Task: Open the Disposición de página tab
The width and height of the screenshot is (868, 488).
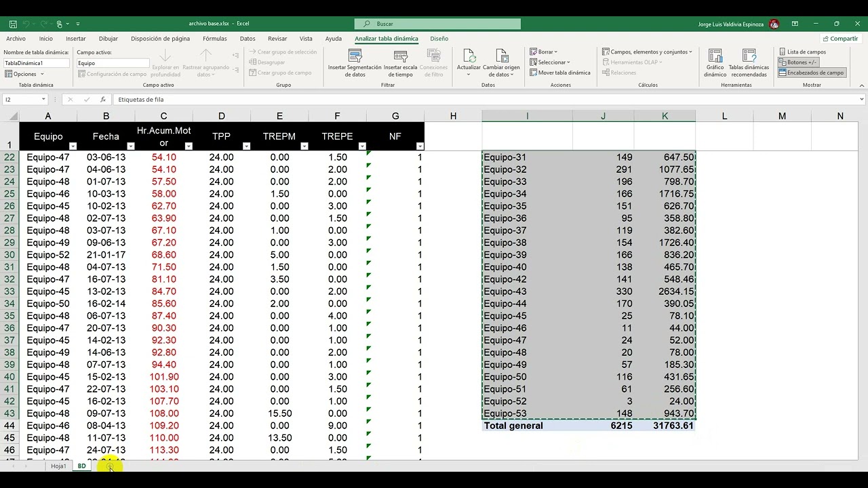Action: [x=161, y=39]
